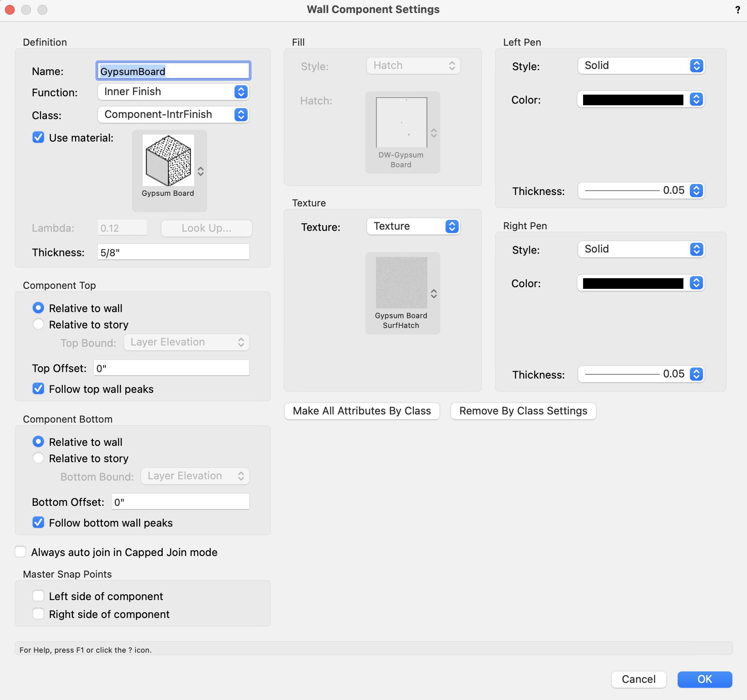
Task: Click Make All Attributes By Class
Action: [x=362, y=411]
